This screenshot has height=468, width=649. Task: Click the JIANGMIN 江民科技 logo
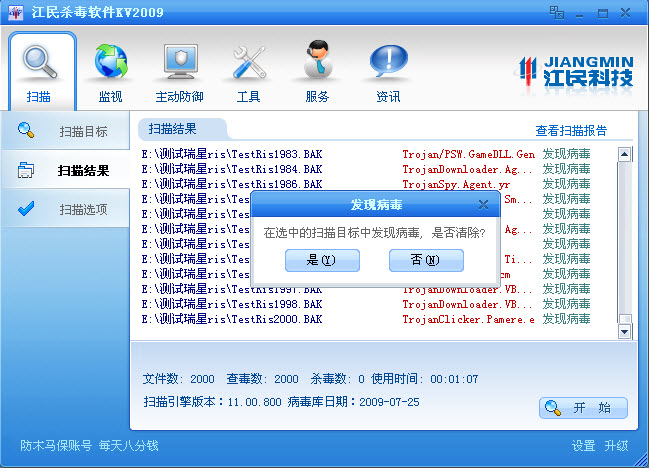tap(576, 72)
